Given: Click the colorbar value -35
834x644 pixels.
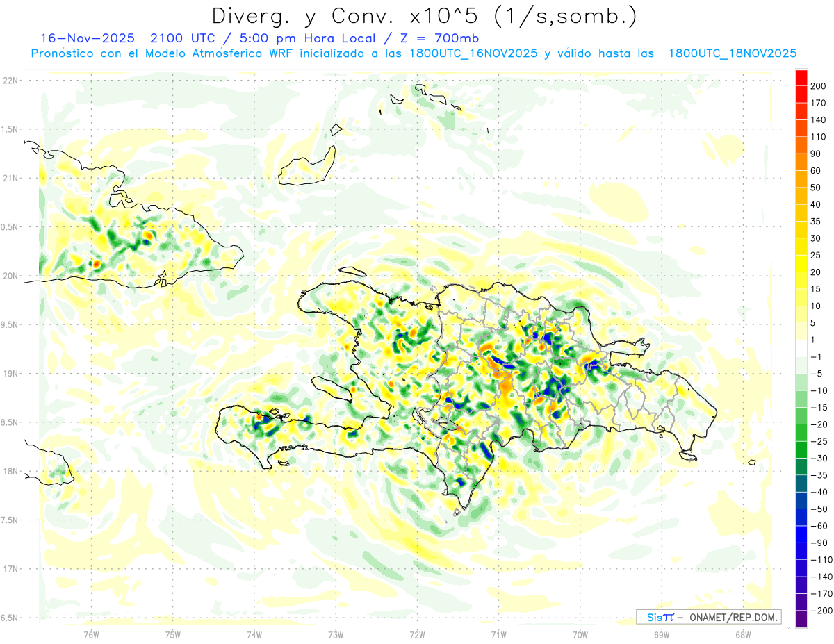Looking at the screenshot, I should pos(819,475).
